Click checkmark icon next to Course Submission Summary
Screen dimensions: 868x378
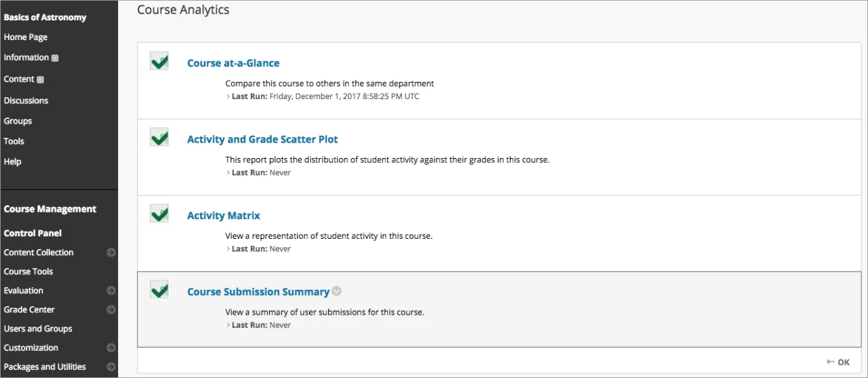coord(159,290)
